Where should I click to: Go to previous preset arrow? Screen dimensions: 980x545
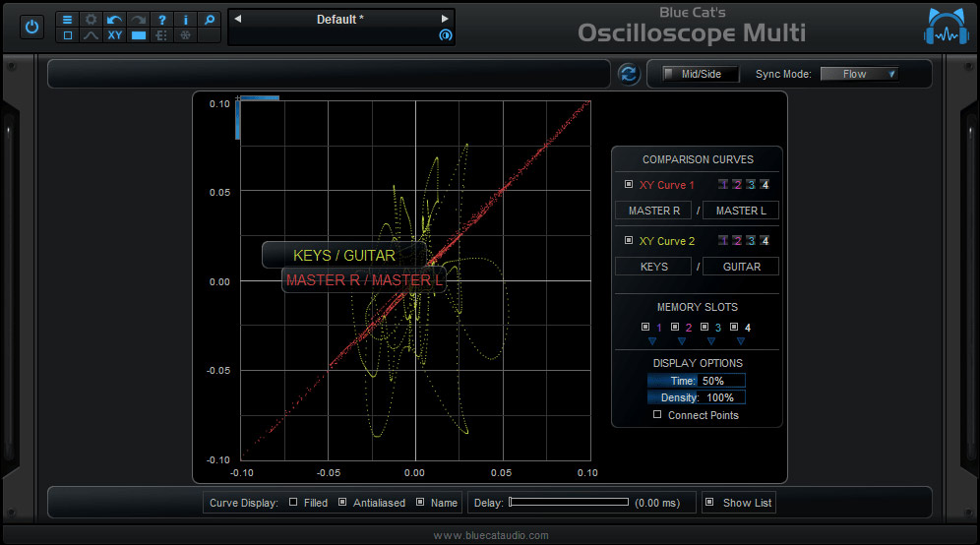[x=237, y=19]
